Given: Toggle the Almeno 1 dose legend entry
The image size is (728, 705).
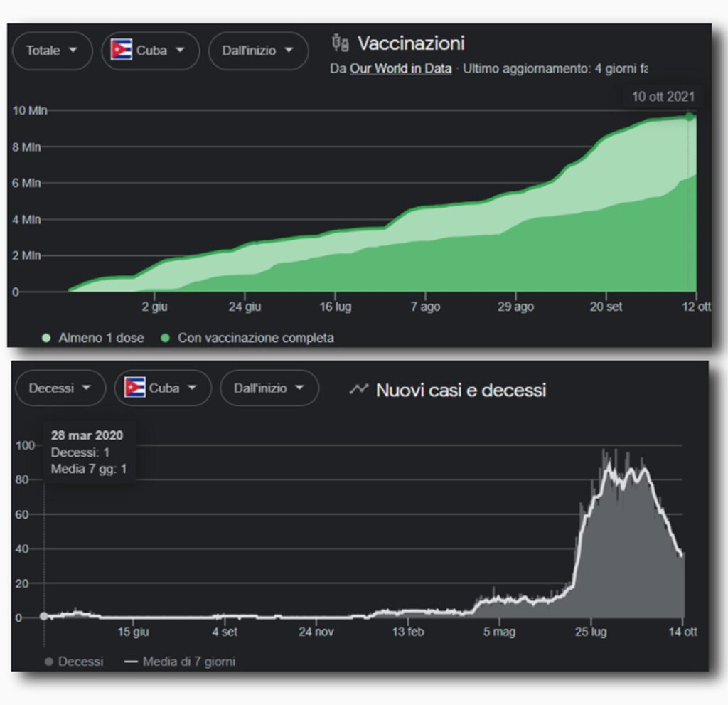Looking at the screenshot, I should [92, 338].
